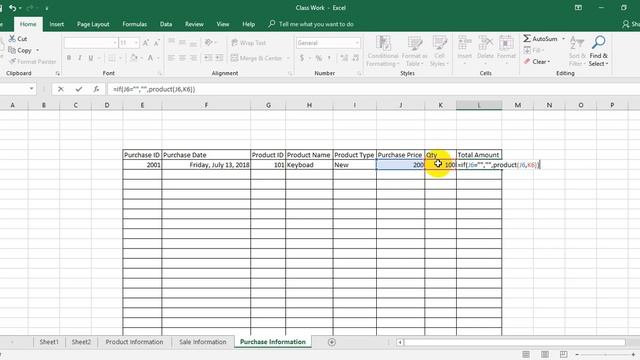Click Merge & Center button
The height and width of the screenshot is (360, 640).
(257, 58)
